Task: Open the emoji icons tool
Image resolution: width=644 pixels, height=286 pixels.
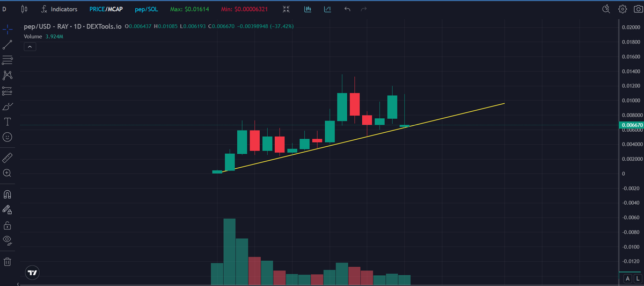Action: point(8,138)
